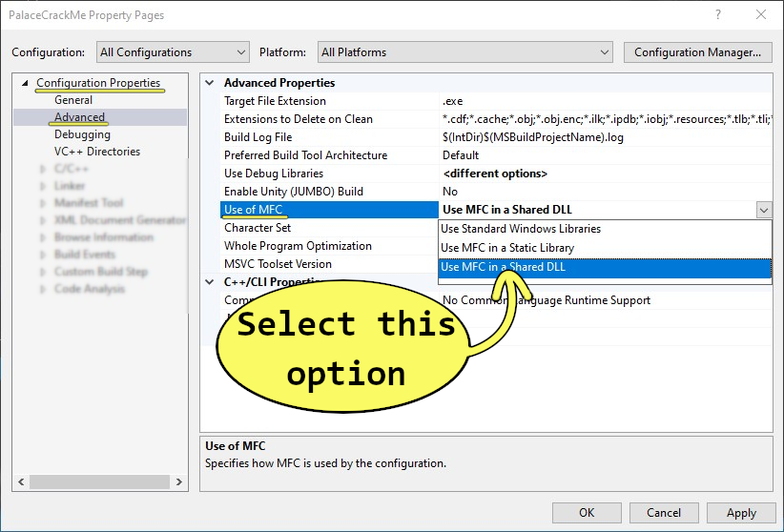This screenshot has width=784, height=532.
Task: Choose Use Standard Windows Libraries option
Action: [x=605, y=229]
